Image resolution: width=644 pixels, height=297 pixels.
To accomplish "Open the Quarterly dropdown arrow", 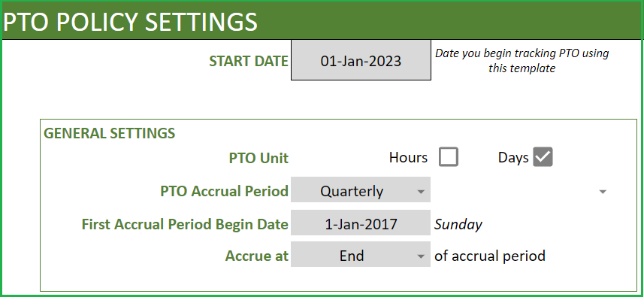I will click(420, 192).
